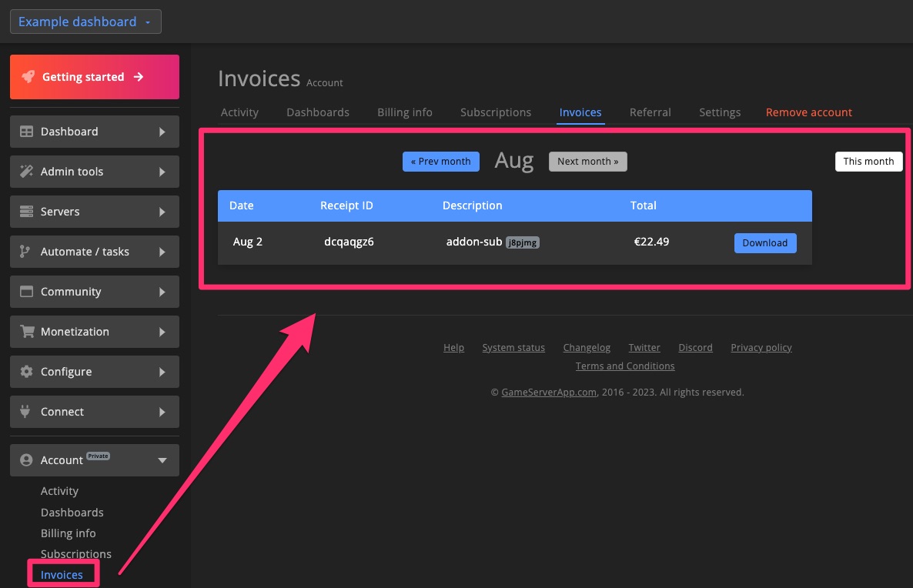913x588 pixels.
Task: Click the Account user icon
Action: coord(25,459)
